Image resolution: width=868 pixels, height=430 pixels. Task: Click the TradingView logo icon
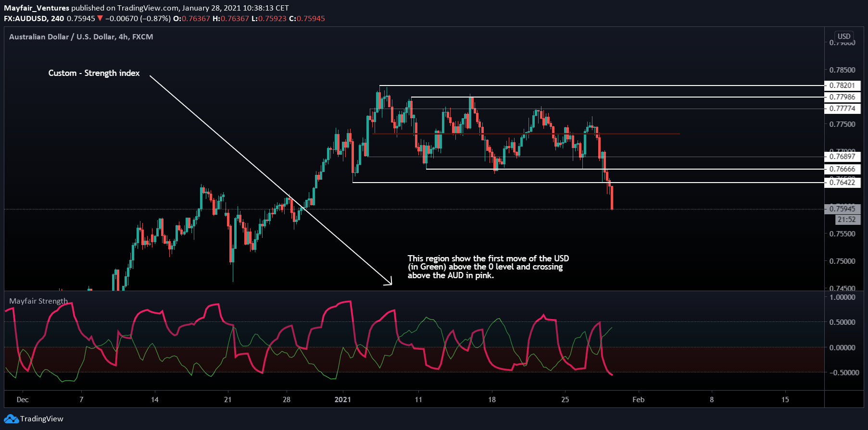pyautogui.click(x=11, y=419)
